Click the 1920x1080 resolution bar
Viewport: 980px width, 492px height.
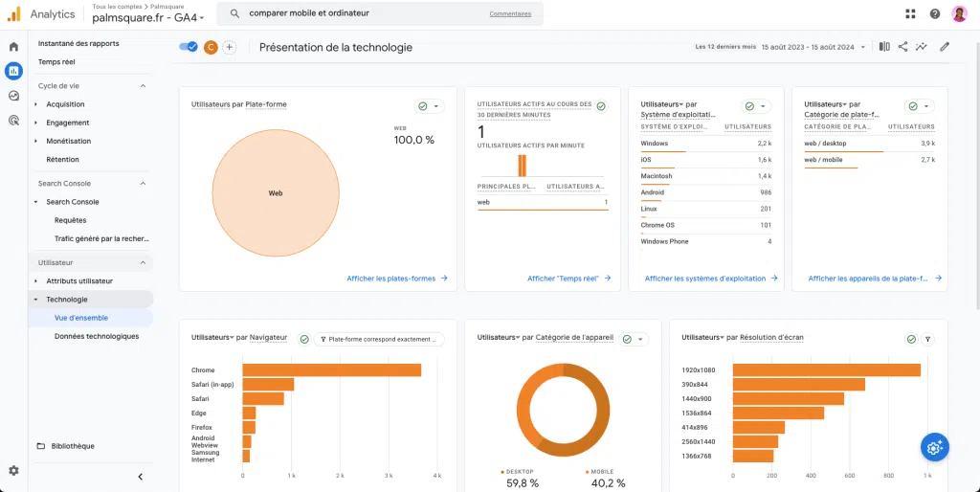tap(826, 370)
